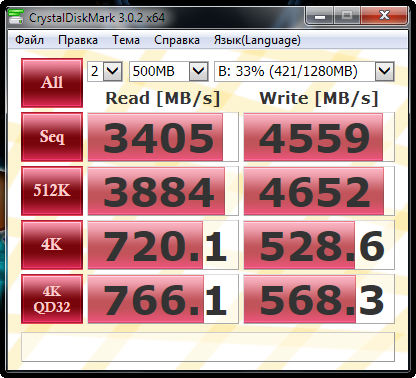The image size is (416, 378).
Task: Click the Seq read value 3405
Action: click(163, 137)
